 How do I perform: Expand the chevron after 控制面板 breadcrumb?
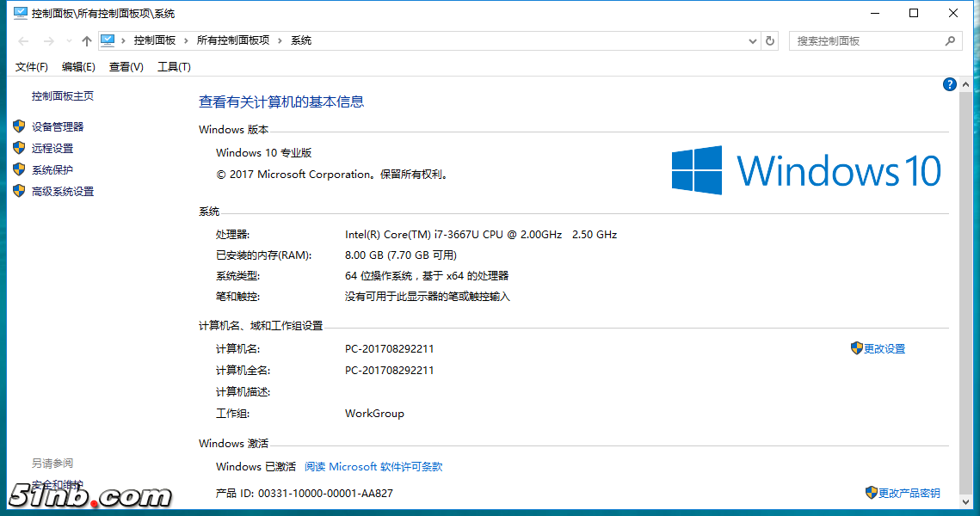pyautogui.click(x=186, y=40)
